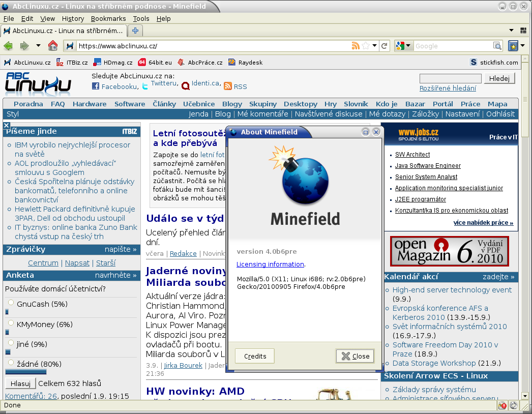Go forward with the forward arrow

(24, 45)
